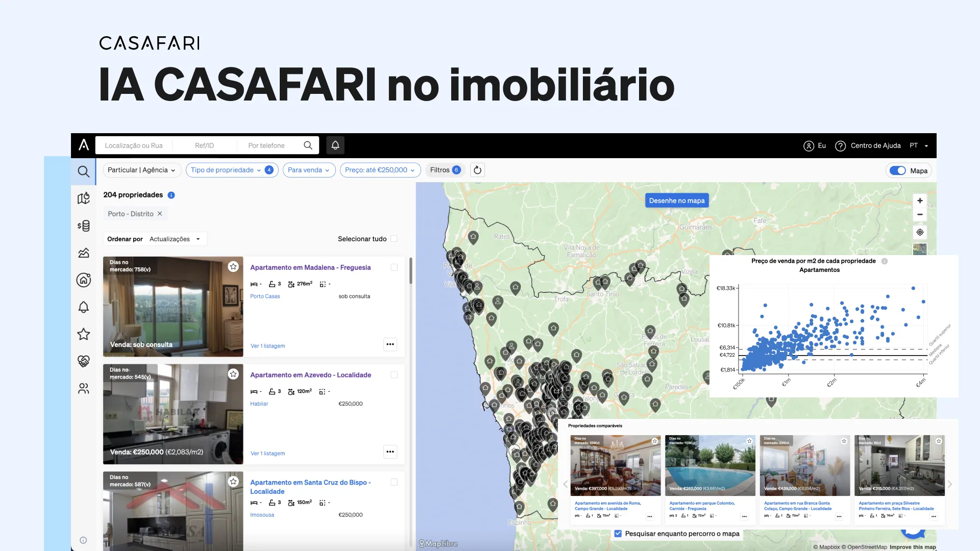This screenshot has height=551, width=980.
Task: Open the Azevedo apartment kitchen photo
Action: tap(173, 414)
